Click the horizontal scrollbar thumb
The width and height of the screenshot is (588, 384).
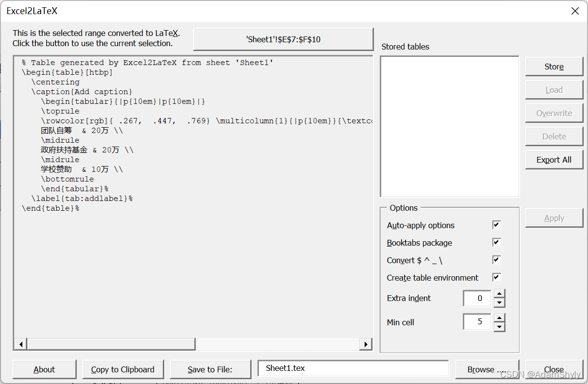111,344
